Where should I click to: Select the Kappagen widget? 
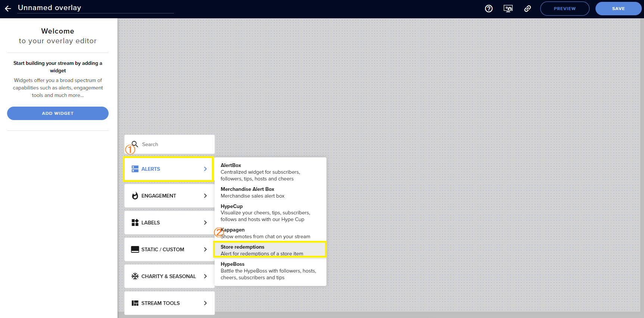(x=271, y=233)
